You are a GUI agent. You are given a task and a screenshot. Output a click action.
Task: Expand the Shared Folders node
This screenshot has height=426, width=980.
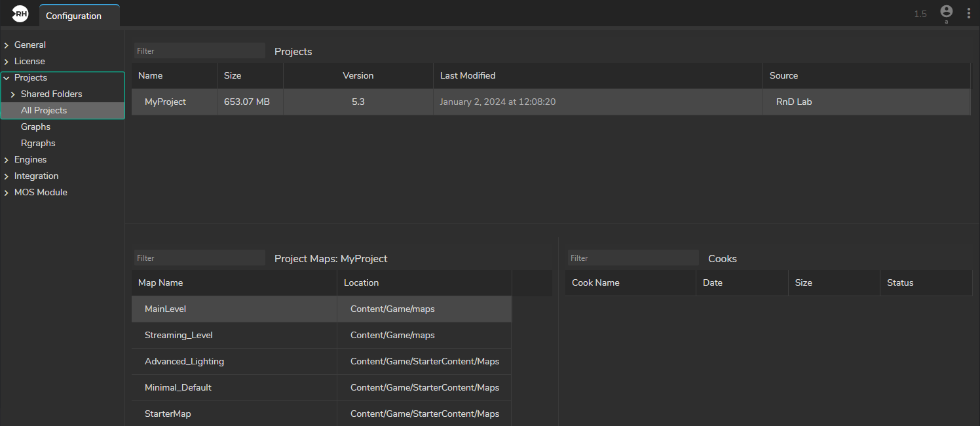click(x=13, y=94)
